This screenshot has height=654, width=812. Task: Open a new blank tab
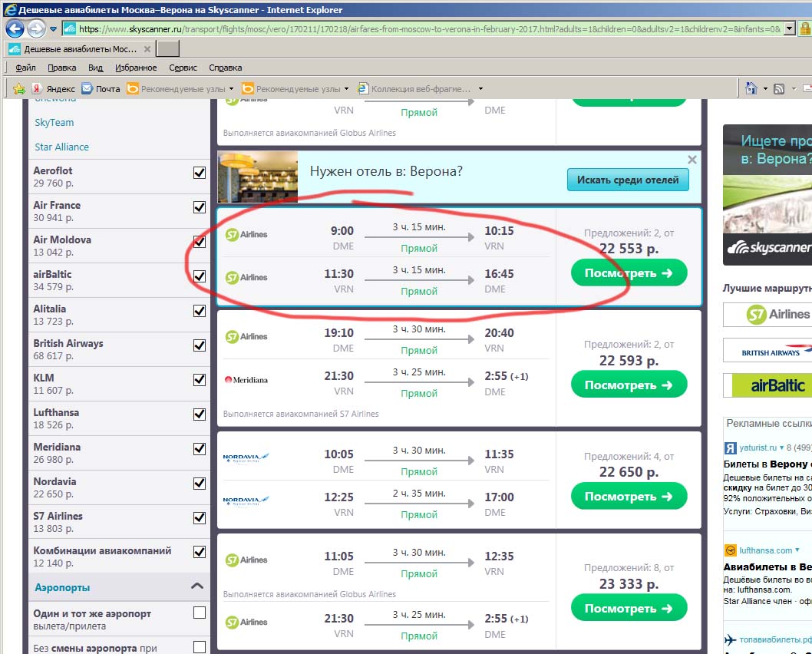pyautogui.click(x=168, y=48)
